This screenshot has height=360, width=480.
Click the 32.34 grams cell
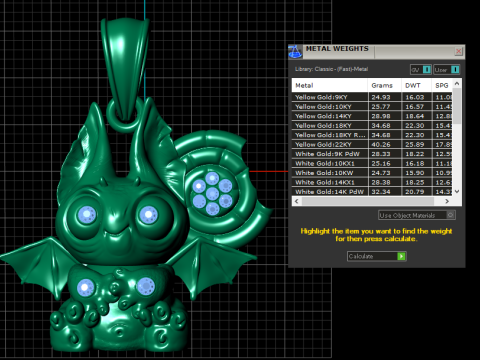click(384, 192)
